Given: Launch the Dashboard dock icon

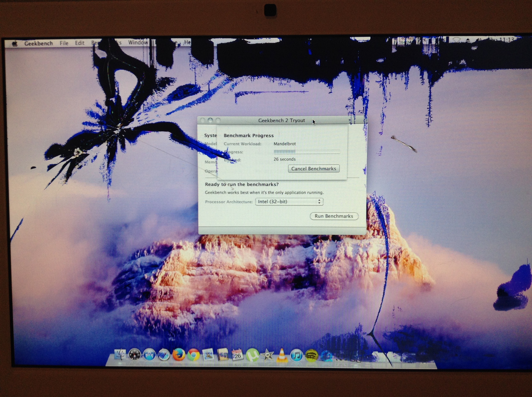Looking at the screenshot, I should [x=134, y=354].
